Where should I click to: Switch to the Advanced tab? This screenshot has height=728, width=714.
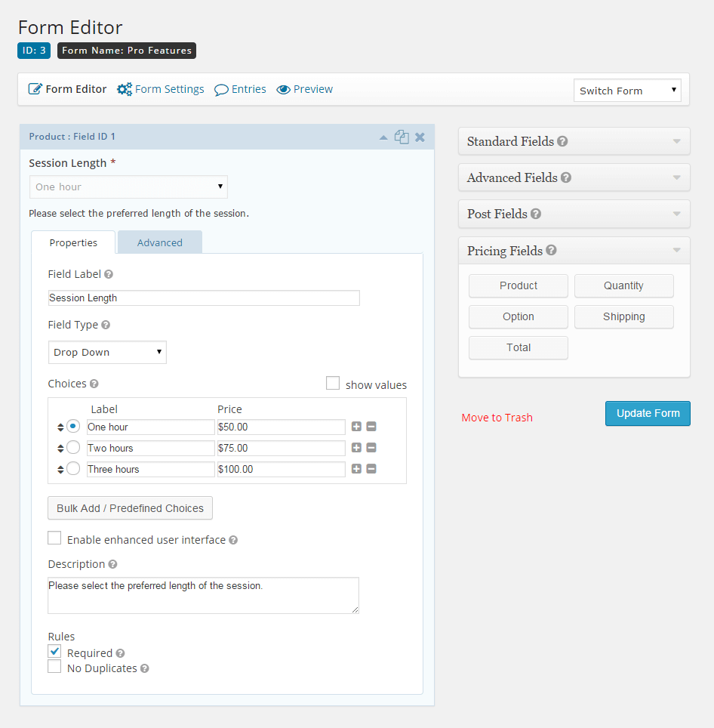159,242
